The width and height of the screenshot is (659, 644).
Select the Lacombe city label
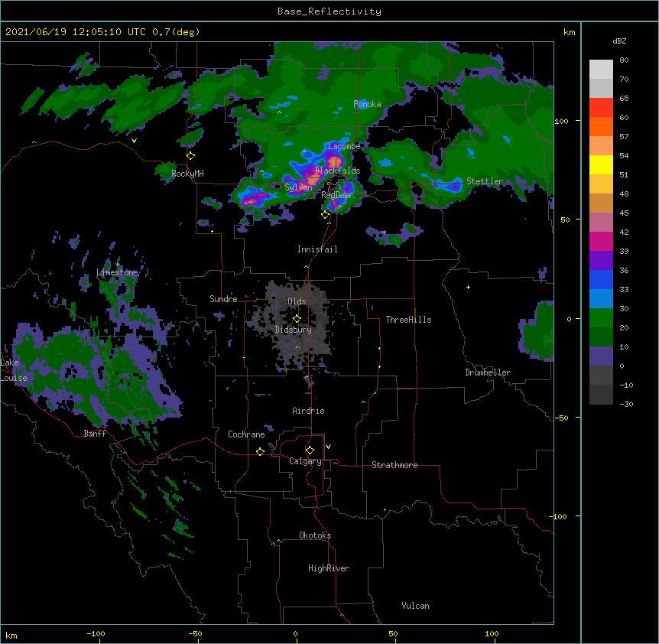pyautogui.click(x=344, y=146)
